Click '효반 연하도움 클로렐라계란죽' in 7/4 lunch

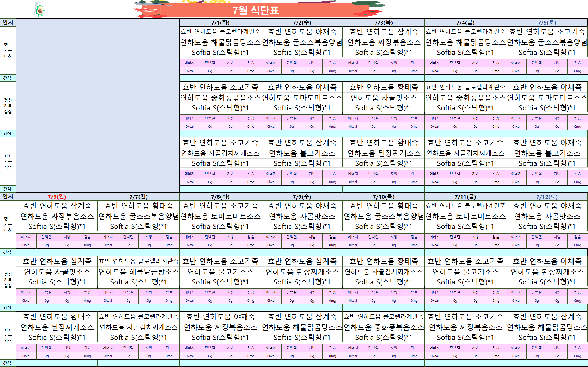click(465, 87)
